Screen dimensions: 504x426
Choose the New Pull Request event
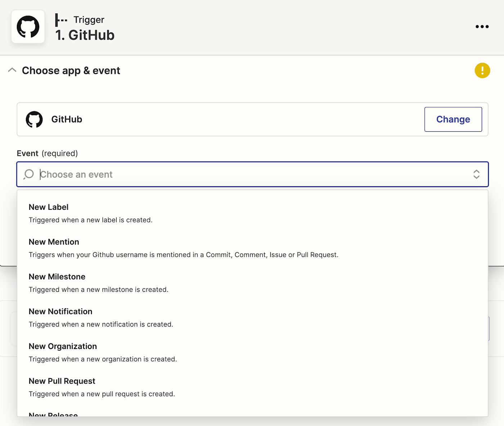(x=62, y=381)
